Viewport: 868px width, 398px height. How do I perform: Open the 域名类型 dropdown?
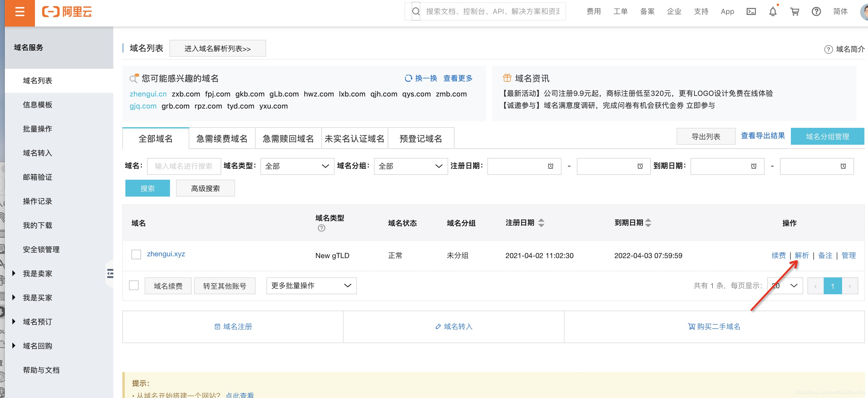[x=297, y=166]
